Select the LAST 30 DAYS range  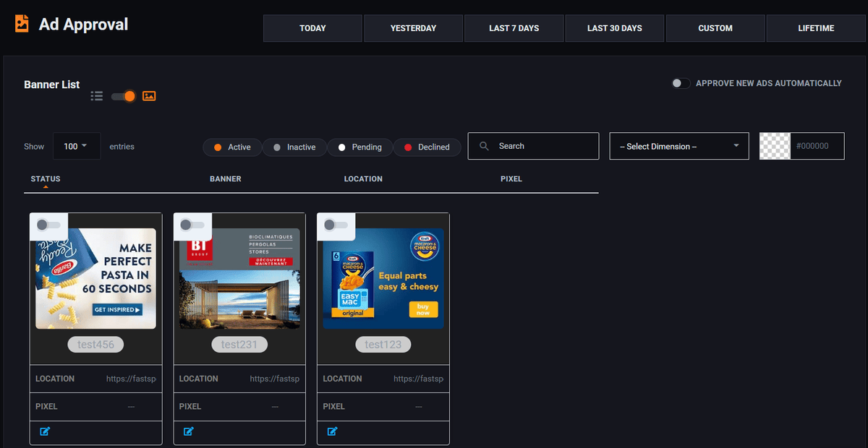(614, 28)
